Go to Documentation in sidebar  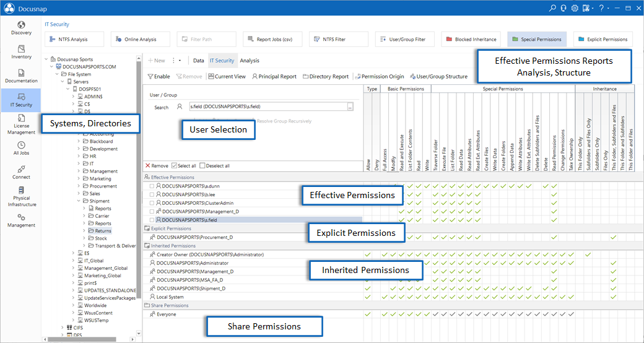[21, 76]
